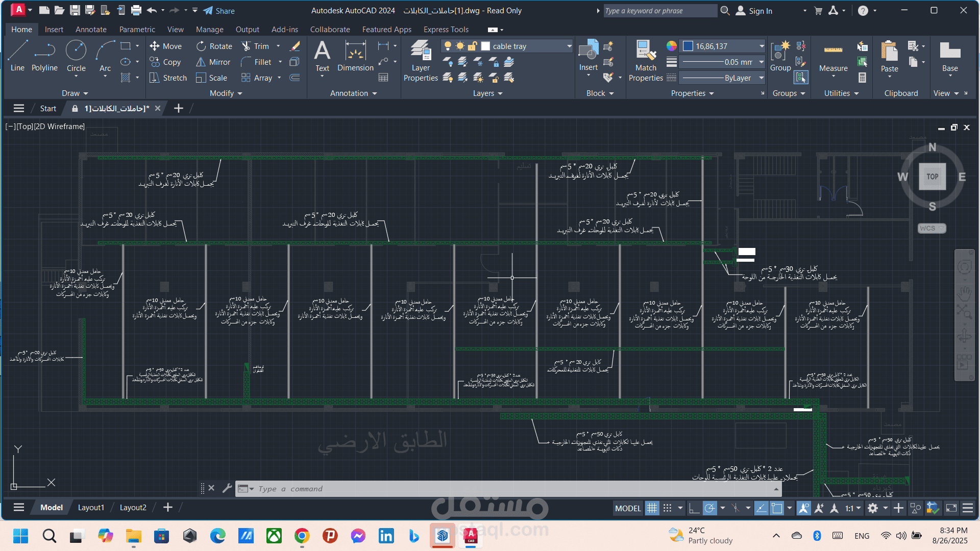Open Layer Properties manager

point(421,60)
